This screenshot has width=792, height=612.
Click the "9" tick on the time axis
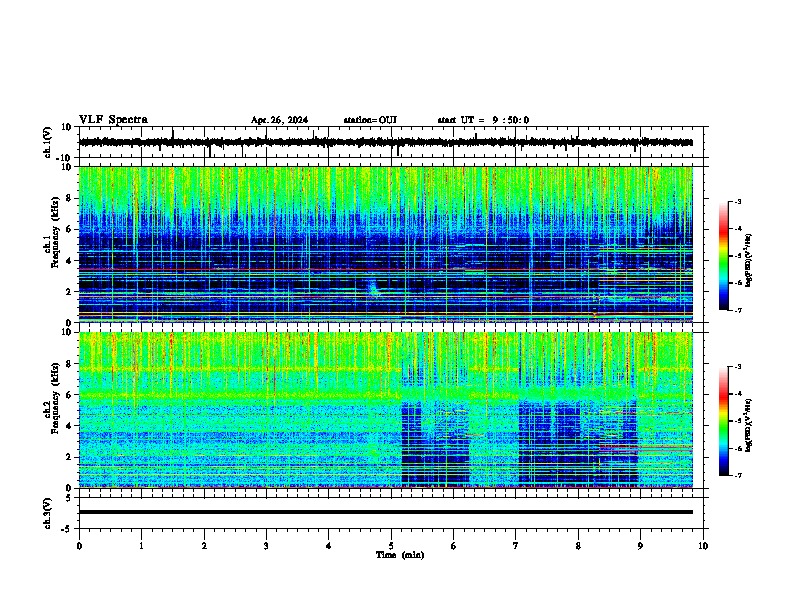tap(640, 546)
